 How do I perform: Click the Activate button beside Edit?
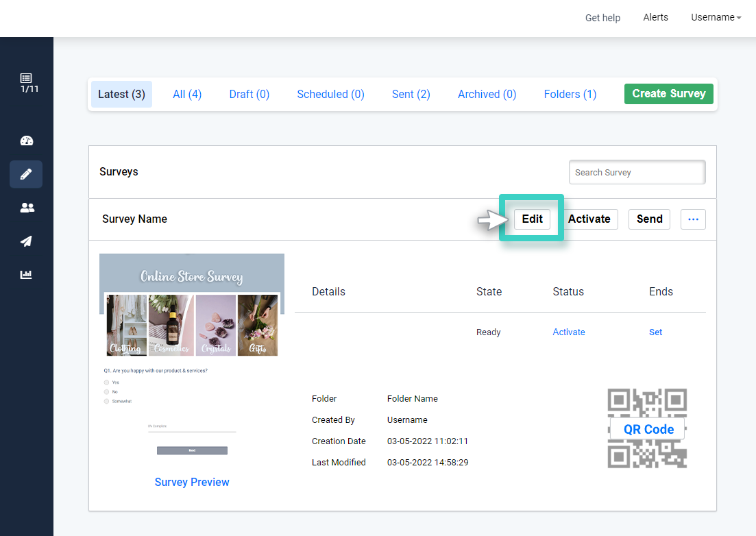589,219
